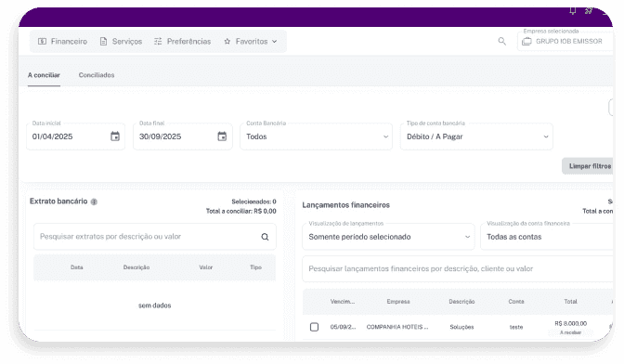Click the Data final date field

tap(183, 136)
